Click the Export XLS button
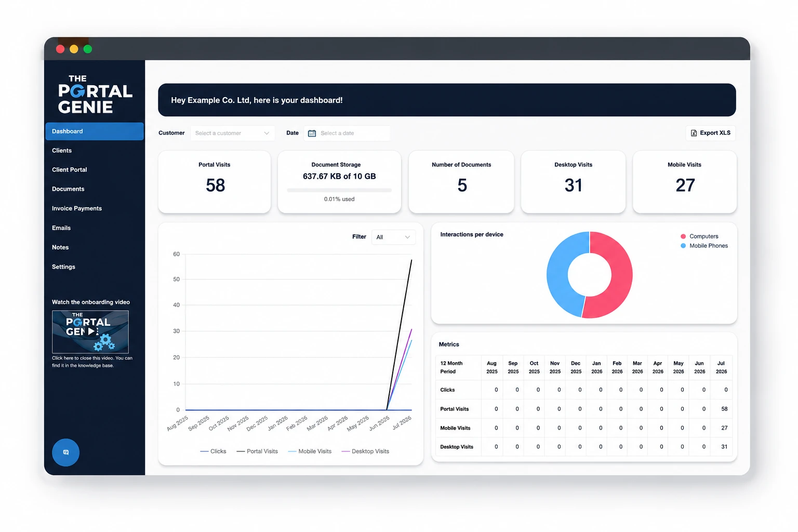This screenshot has height=532, width=798. pyautogui.click(x=710, y=133)
